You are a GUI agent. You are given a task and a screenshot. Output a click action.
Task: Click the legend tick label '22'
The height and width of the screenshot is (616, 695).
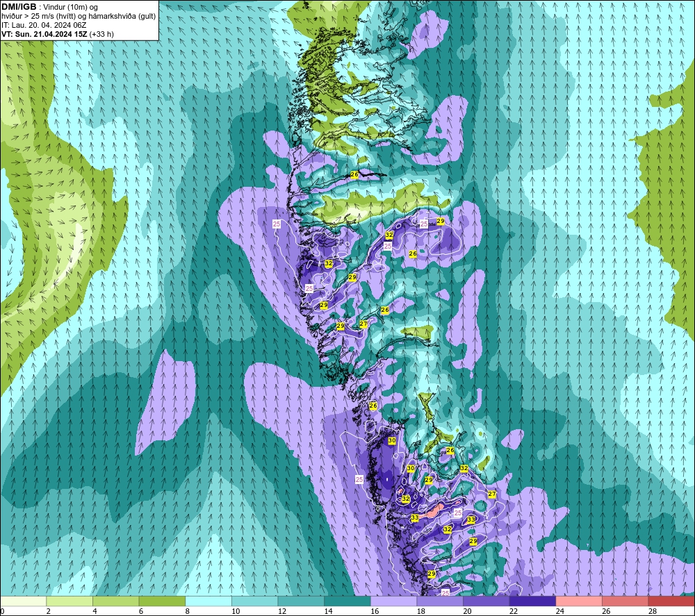(514, 611)
